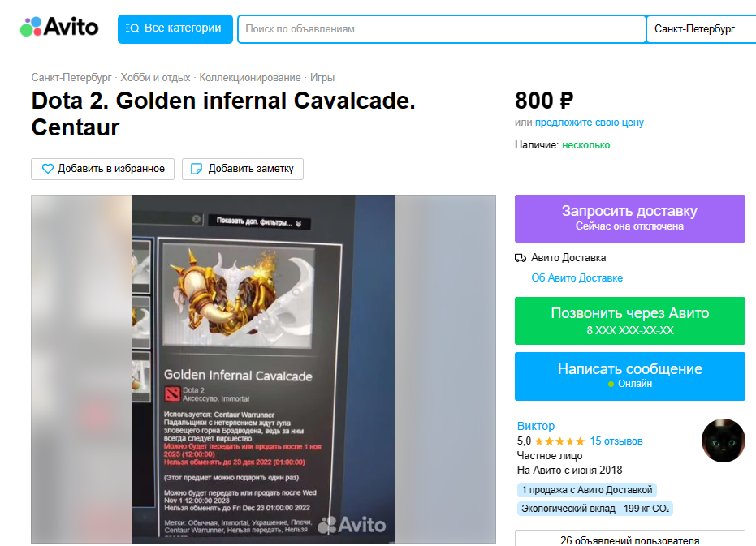Click the seller's black cat avatar
This screenshot has width=756, height=546.
723,441
